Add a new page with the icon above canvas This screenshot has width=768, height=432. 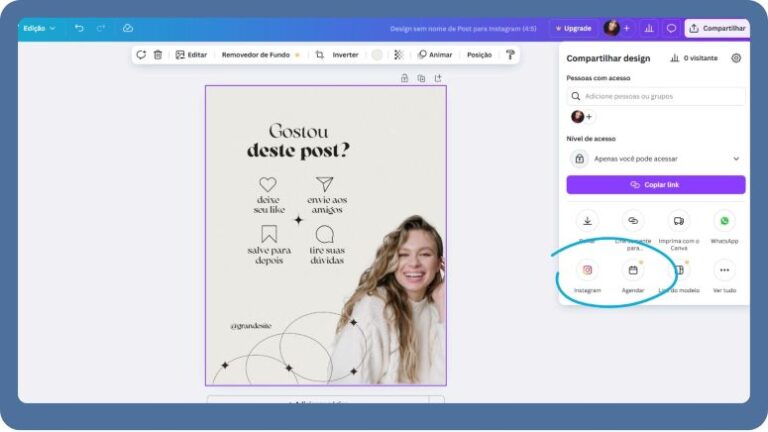click(x=438, y=78)
